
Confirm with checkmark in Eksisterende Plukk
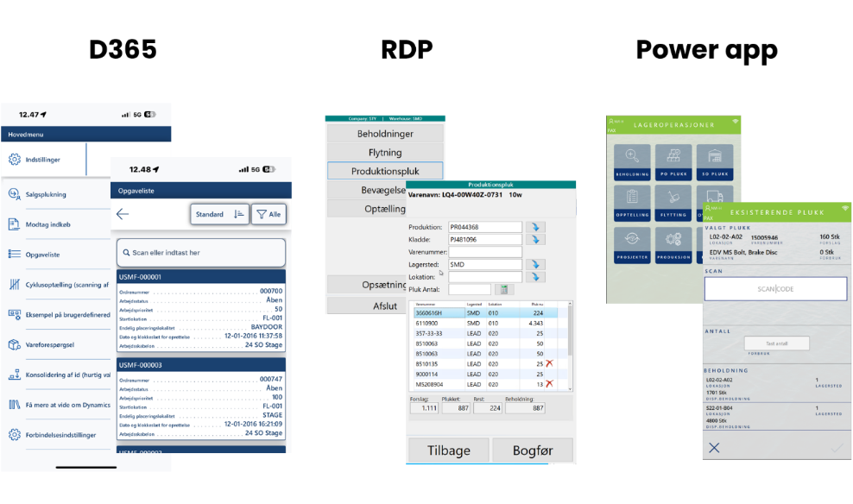837,448
